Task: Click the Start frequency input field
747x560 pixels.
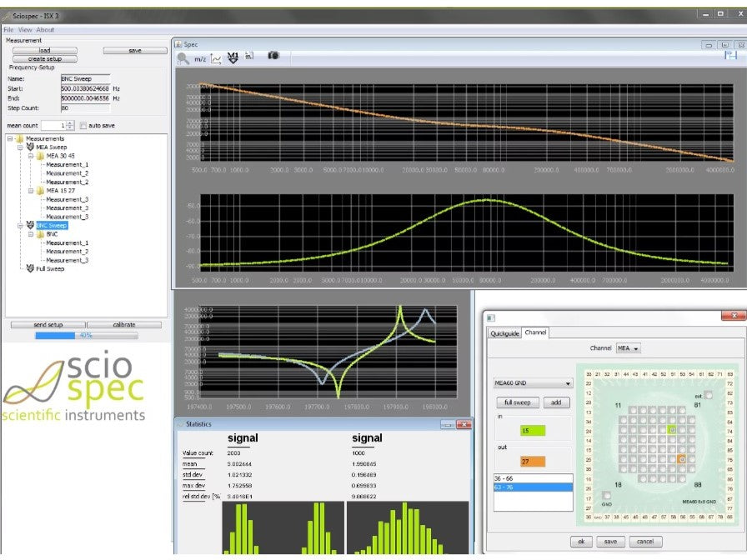Action: [x=85, y=88]
